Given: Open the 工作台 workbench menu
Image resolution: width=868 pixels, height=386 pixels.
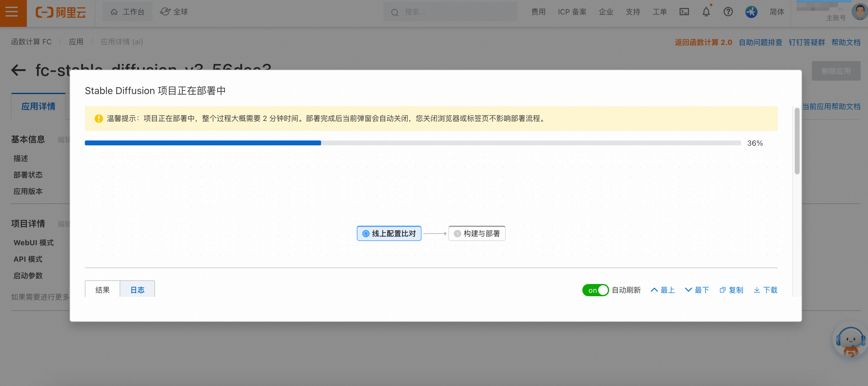Looking at the screenshot, I should [x=127, y=12].
